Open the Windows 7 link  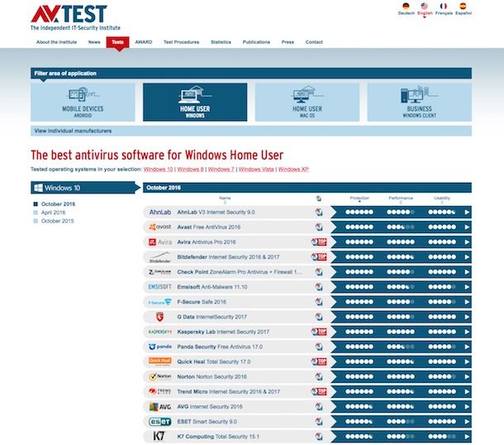[x=221, y=170]
